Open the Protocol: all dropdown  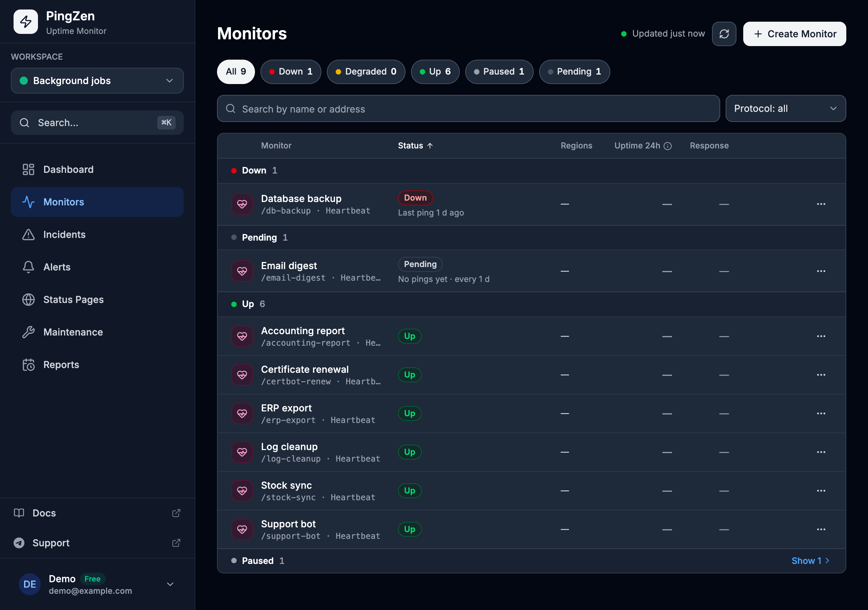785,108
